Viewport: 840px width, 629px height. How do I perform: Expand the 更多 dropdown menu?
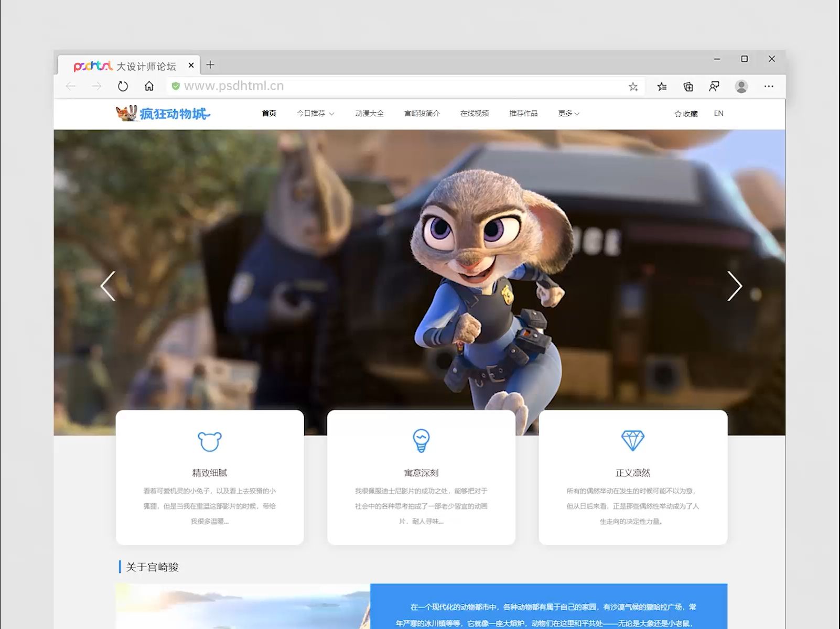[568, 113]
